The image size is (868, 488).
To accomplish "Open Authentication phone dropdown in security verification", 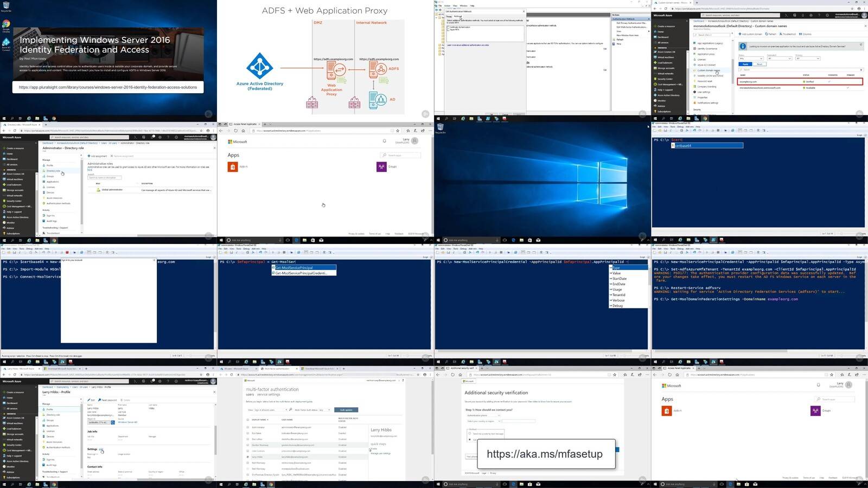I will tap(483, 415).
